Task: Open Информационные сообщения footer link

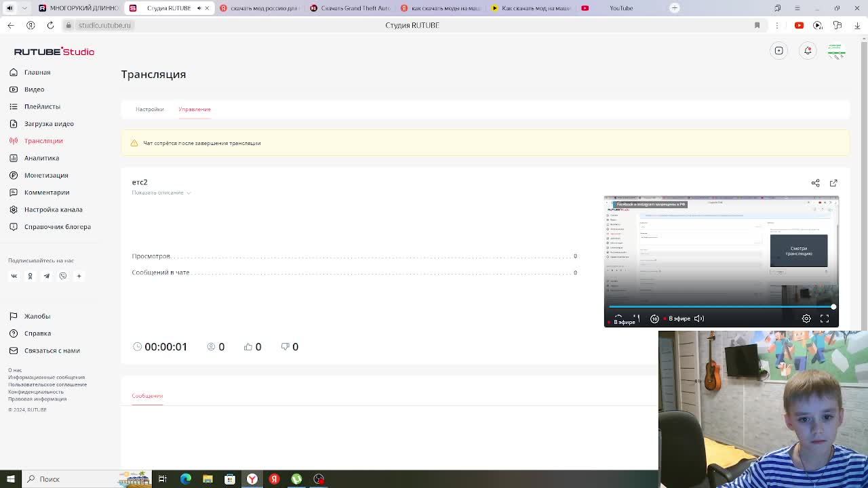Action: (46, 378)
